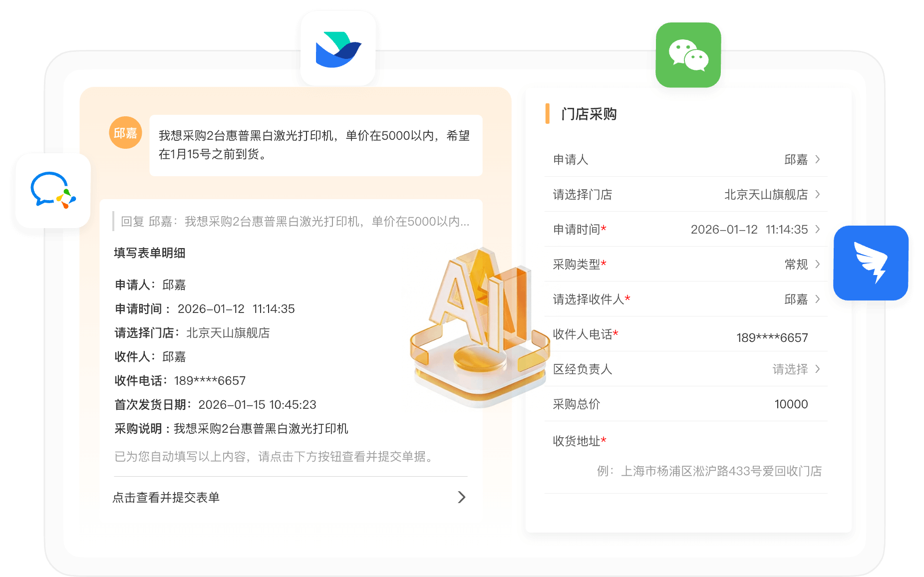The height and width of the screenshot is (577, 924).
Task: Click the green WeChat app icon
Action: click(688, 55)
